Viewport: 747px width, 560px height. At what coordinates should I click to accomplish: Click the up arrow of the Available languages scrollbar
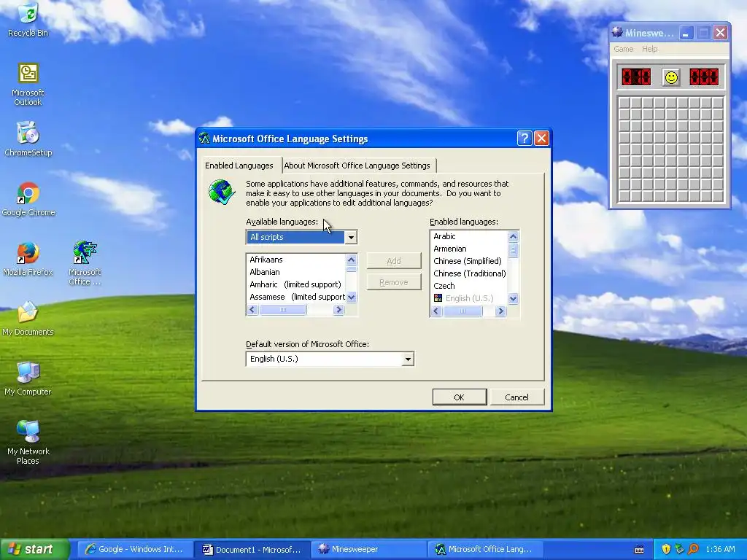pos(351,260)
